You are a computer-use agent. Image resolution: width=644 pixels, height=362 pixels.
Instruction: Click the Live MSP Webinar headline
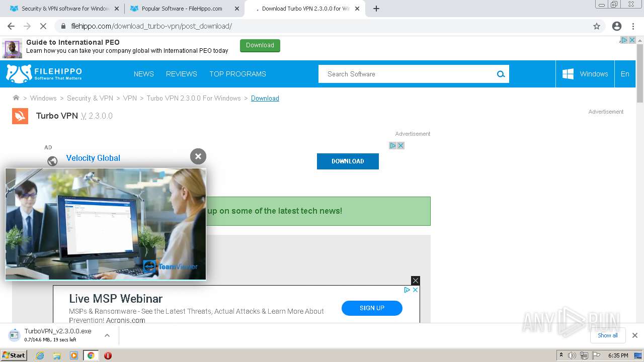point(116,299)
